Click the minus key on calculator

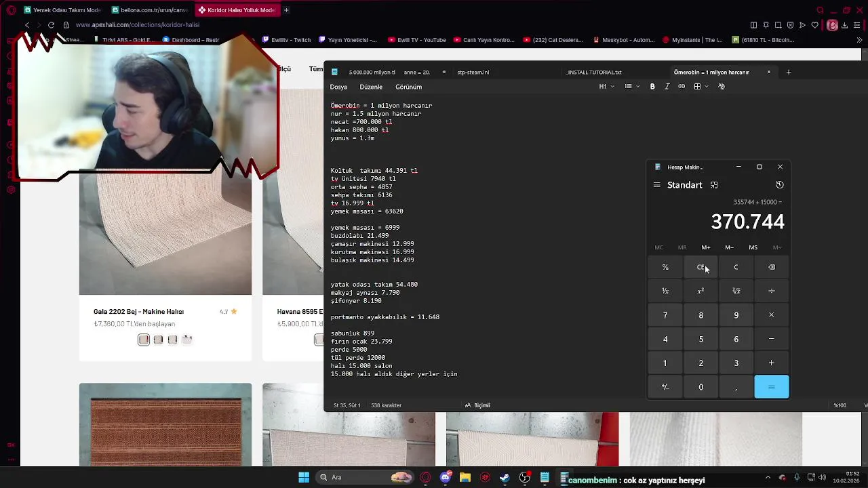(x=771, y=339)
